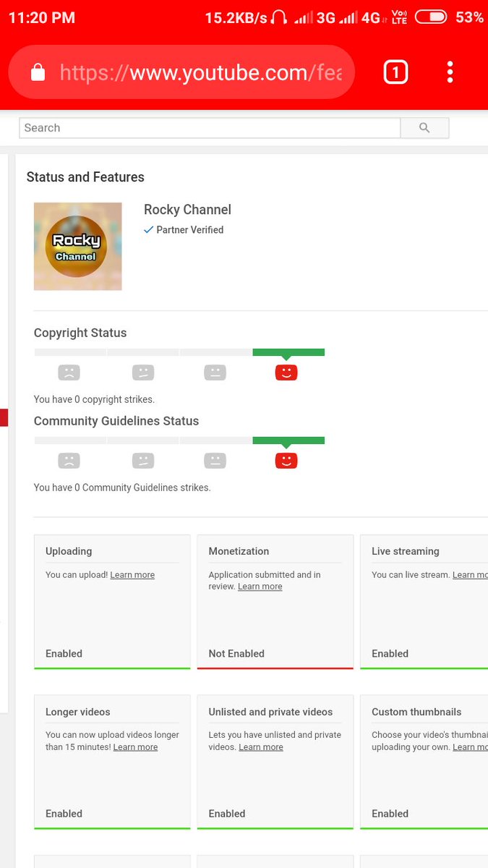The width and height of the screenshot is (488, 868).
Task: Tap the battery icon in status bar
Action: coord(431,17)
